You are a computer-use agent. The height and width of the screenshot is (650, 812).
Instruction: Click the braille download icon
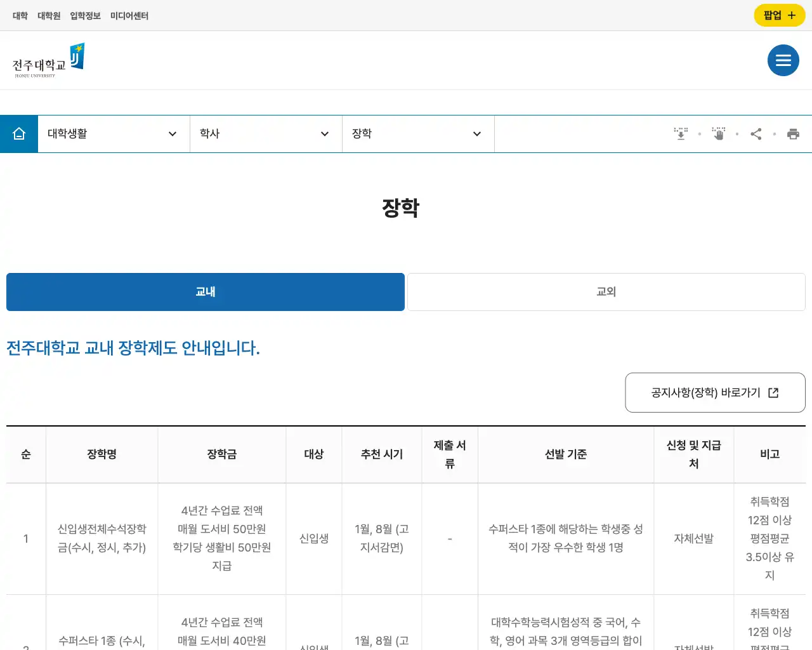[x=681, y=134]
